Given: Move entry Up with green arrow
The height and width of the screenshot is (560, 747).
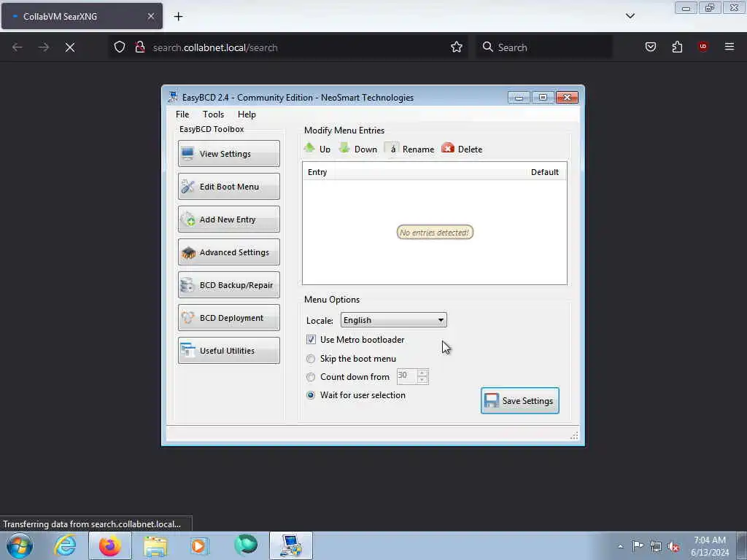Looking at the screenshot, I should [317, 149].
